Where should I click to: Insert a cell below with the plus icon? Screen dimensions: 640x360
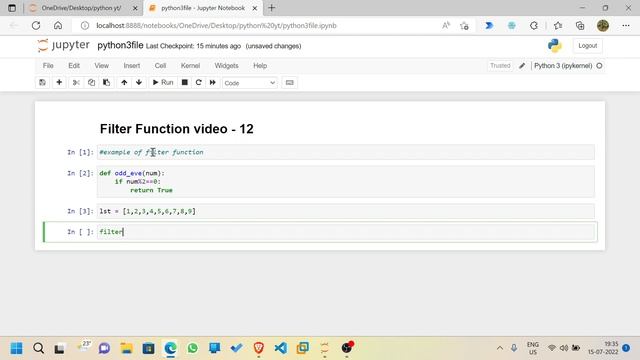(x=59, y=82)
